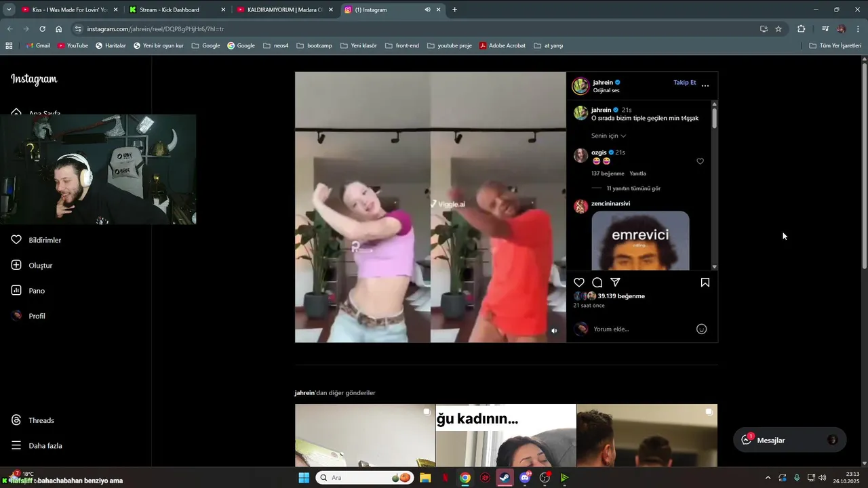Open Threads from the sidebar
The width and height of the screenshot is (868, 488).
tap(33, 420)
